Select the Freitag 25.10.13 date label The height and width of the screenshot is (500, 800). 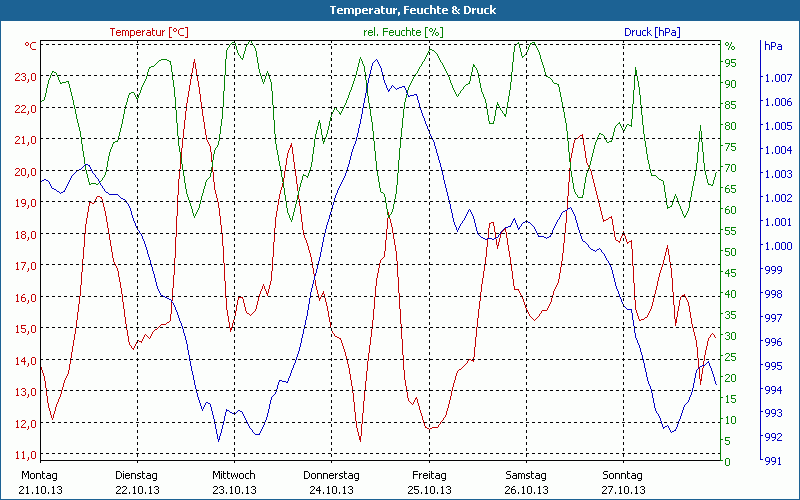(x=428, y=482)
